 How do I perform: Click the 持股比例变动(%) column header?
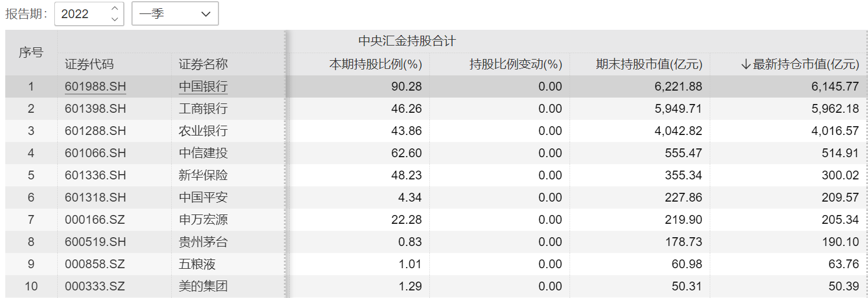point(515,64)
